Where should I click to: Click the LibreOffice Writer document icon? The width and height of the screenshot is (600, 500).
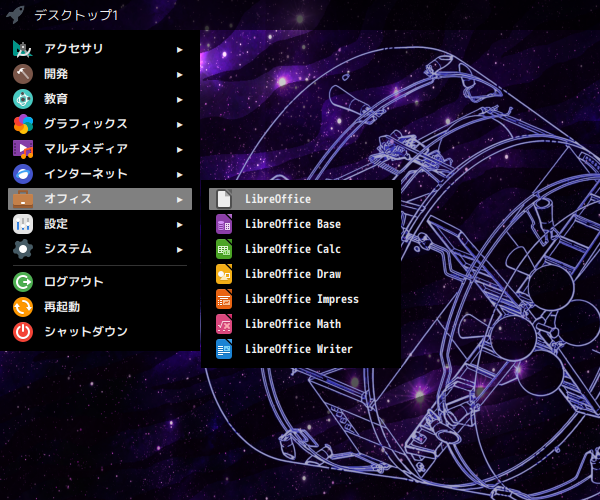(x=224, y=349)
